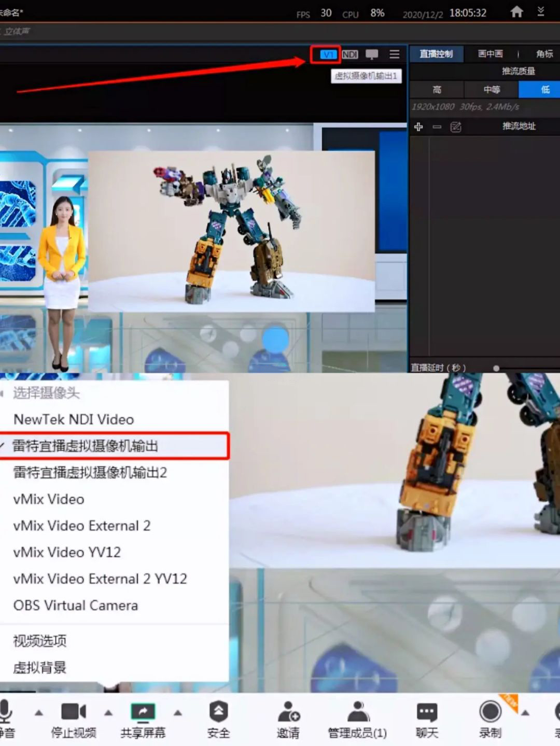Click the home icon in the top bar

[x=516, y=12]
